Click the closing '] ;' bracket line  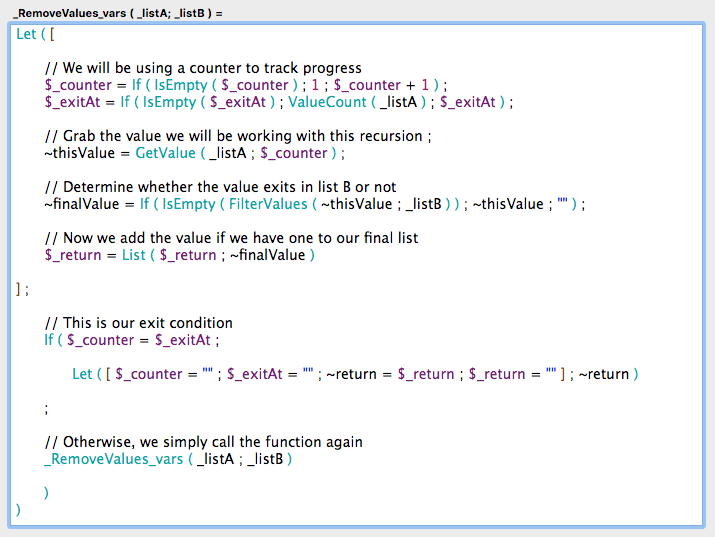click(x=22, y=289)
